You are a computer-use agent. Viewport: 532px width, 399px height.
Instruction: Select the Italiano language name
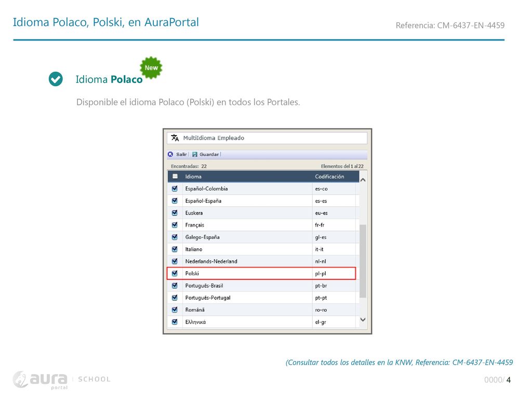[193, 249]
